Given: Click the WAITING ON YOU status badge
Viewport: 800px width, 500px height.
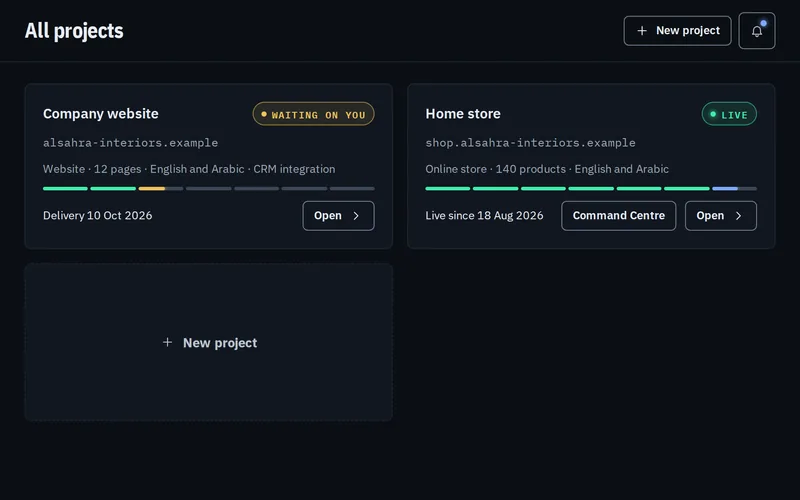Looking at the screenshot, I should click(313, 114).
